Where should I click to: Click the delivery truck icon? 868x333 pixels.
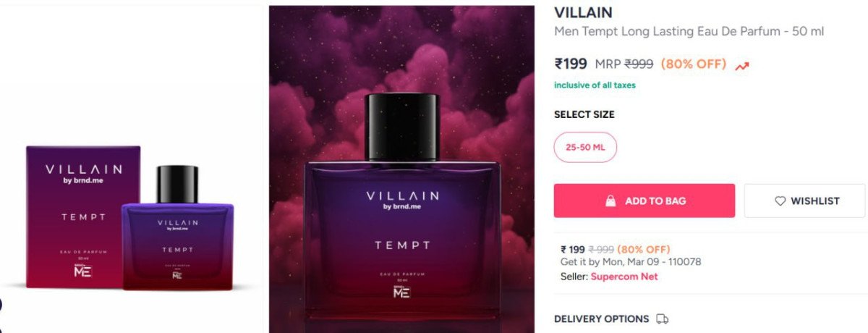pyautogui.click(x=662, y=319)
